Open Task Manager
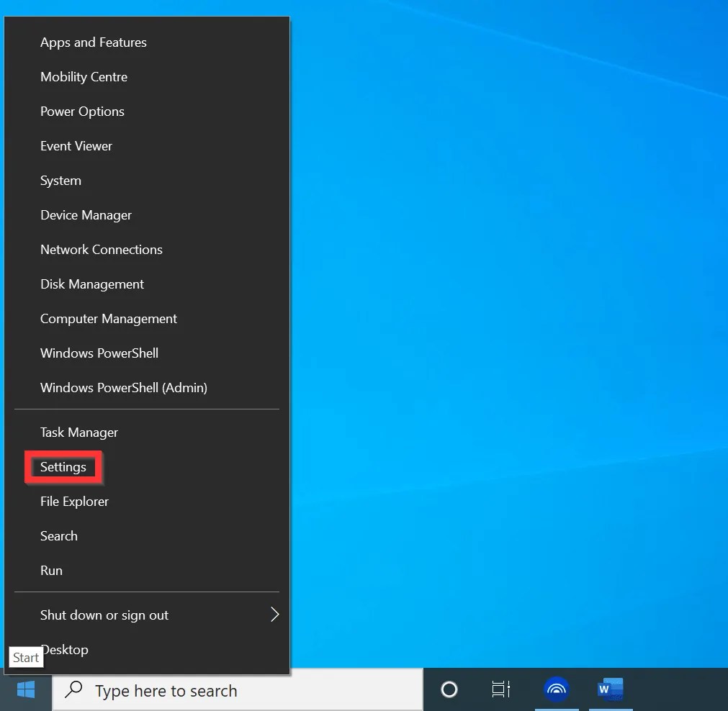The height and width of the screenshot is (711, 728). pos(147,433)
